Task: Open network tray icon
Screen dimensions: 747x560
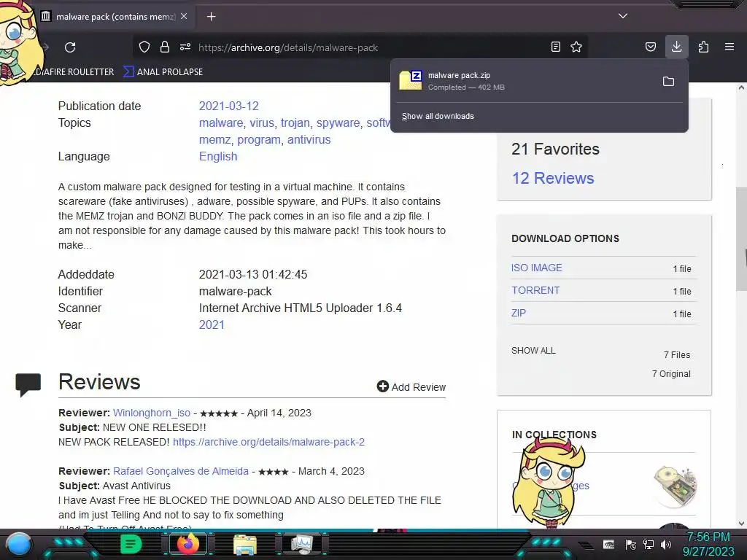Action: (648, 544)
